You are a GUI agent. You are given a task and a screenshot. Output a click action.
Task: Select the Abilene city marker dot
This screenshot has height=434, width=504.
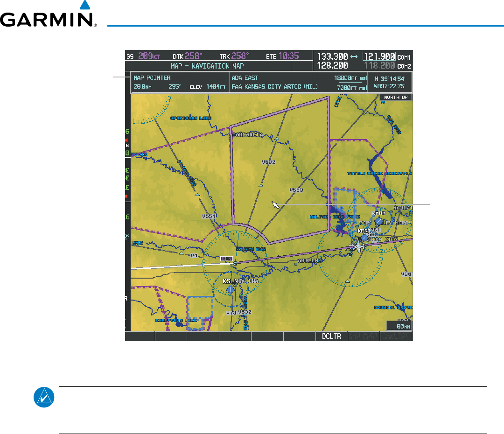coord(295,265)
